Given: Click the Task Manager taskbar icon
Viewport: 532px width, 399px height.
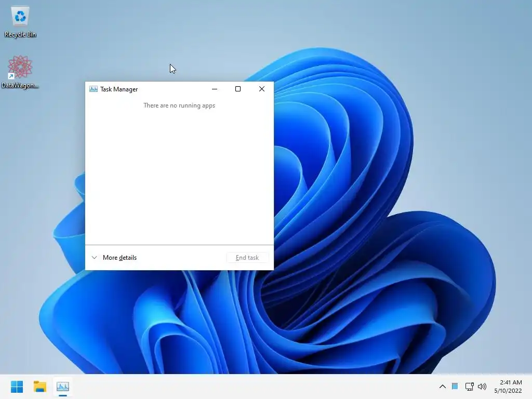Looking at the screenshot, I should (x=63, y=387).
